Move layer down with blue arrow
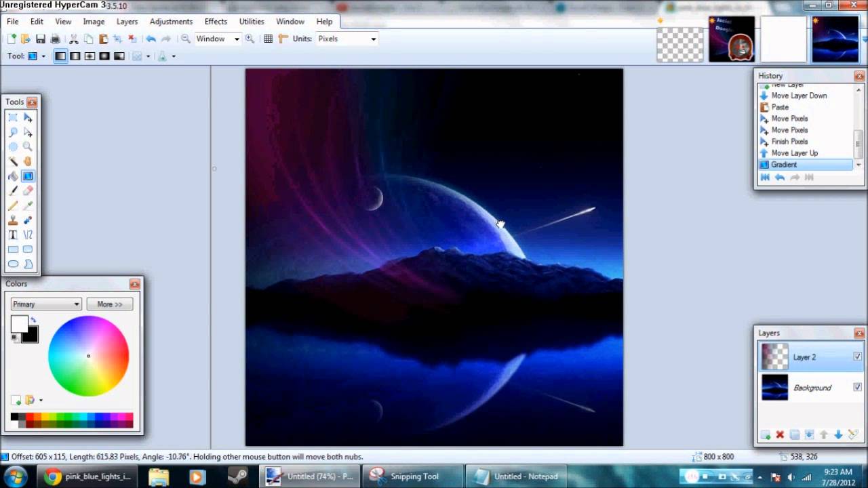This screenshot has width=868, height=488. point(838,434)
